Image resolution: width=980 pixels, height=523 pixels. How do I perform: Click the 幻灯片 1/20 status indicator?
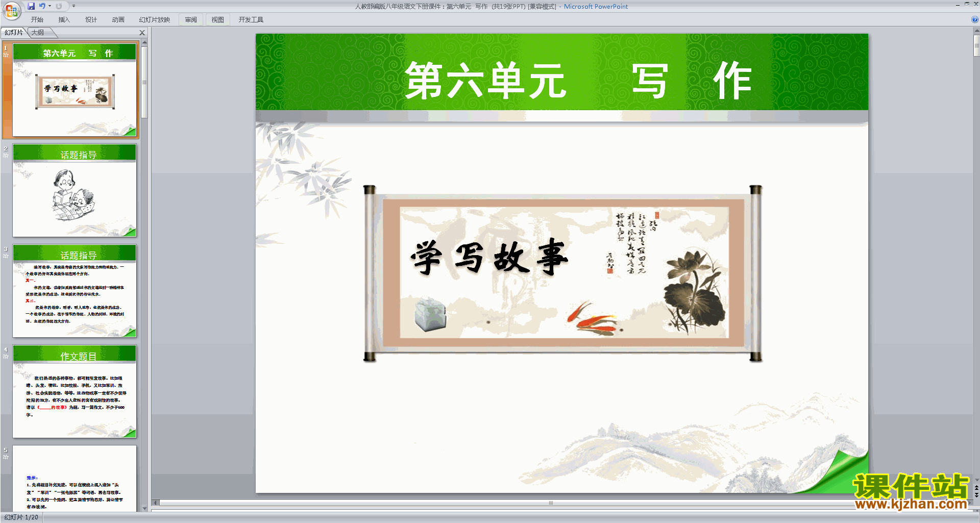pyautogui.click(x=21, y=517)
